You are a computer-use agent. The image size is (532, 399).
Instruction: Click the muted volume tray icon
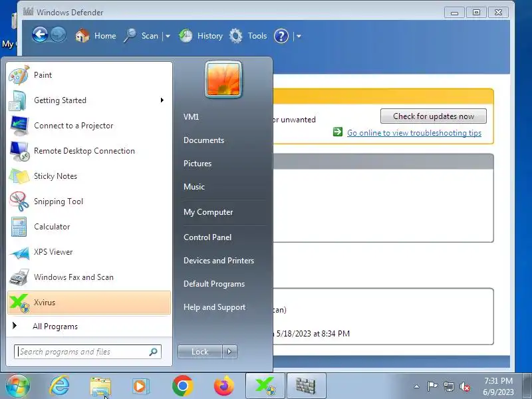click(464, 386)
